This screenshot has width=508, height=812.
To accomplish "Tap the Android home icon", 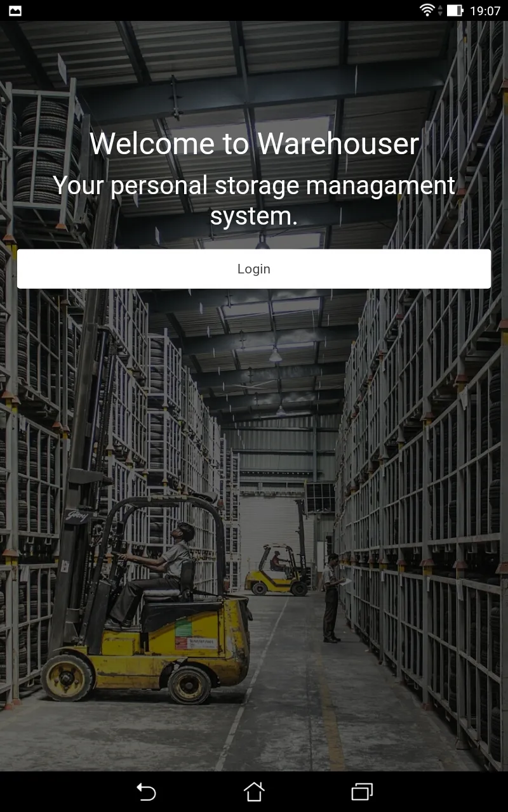I will coord(254,792).
